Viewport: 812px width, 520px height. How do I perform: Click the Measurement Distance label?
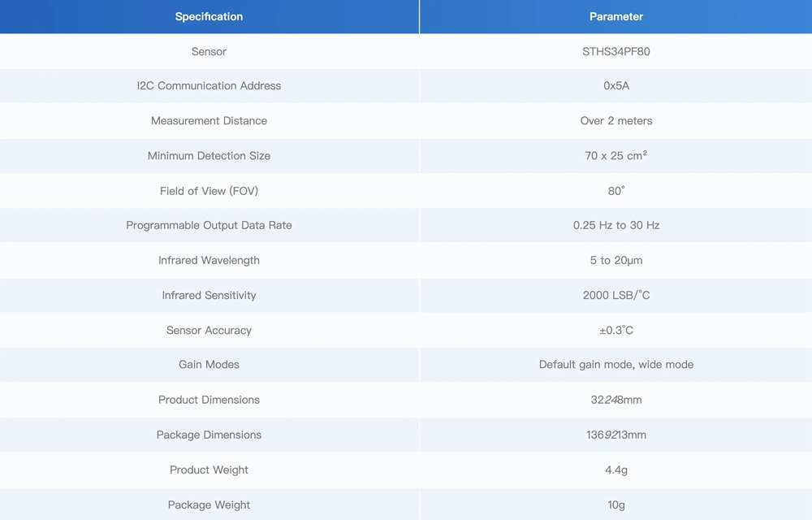[x=209, y=121]
